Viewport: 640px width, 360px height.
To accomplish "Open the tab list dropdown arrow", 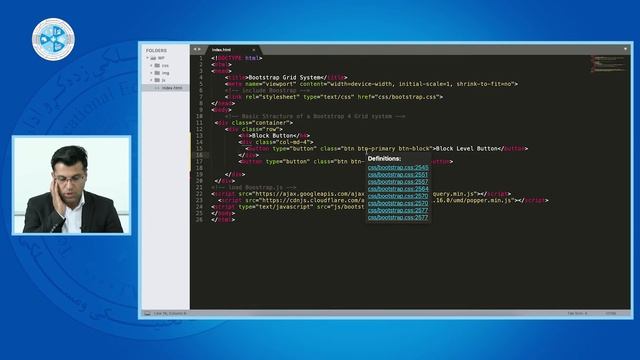I will 625,49.
